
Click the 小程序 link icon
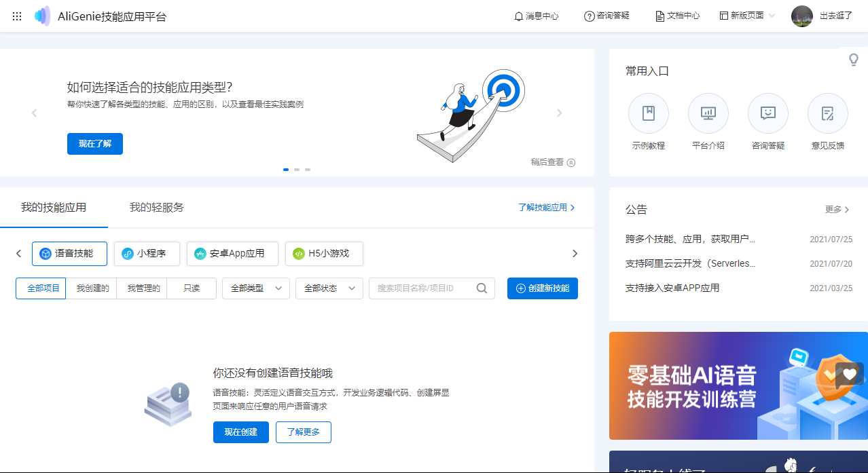[128, 254]
